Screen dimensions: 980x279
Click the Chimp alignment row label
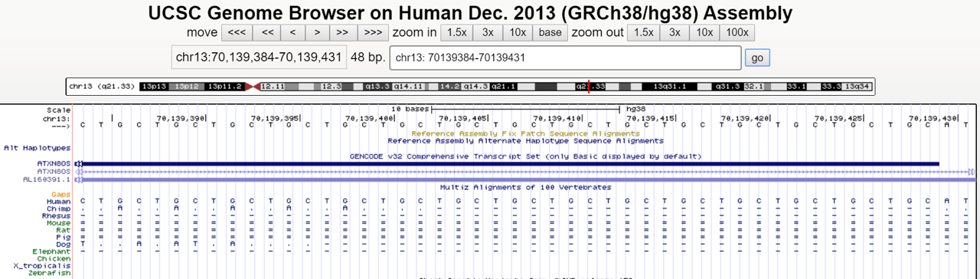[x=58, y=209]
